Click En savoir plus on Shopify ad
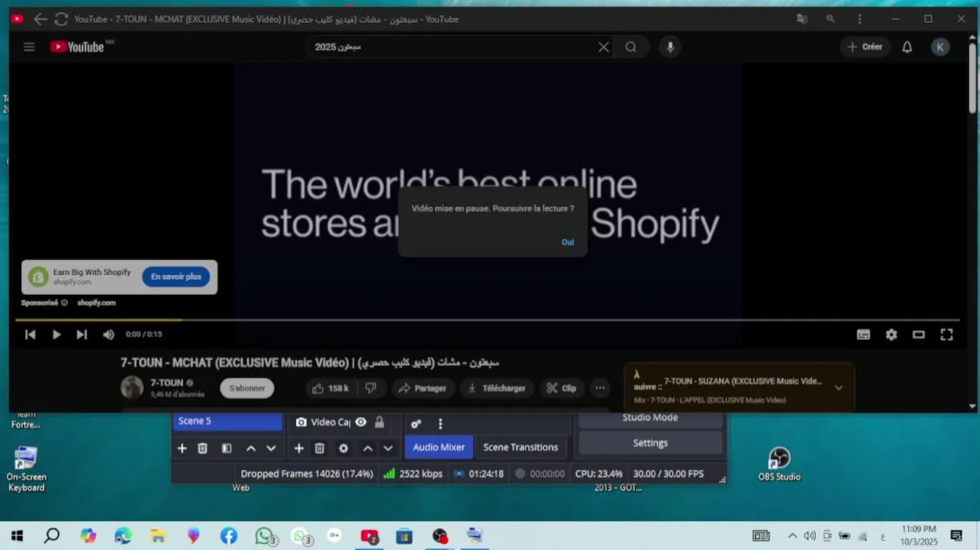The width and height of the screenshot is (980, 550). 176,277
